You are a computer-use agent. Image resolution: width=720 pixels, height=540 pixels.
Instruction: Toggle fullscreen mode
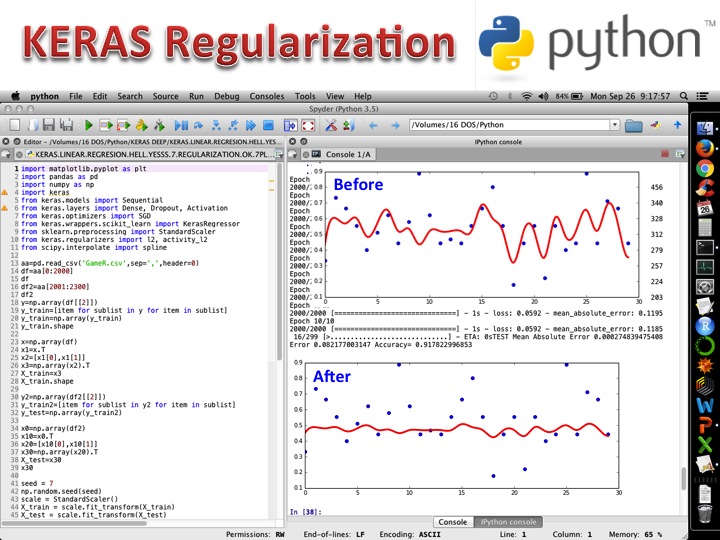[308, 125]
